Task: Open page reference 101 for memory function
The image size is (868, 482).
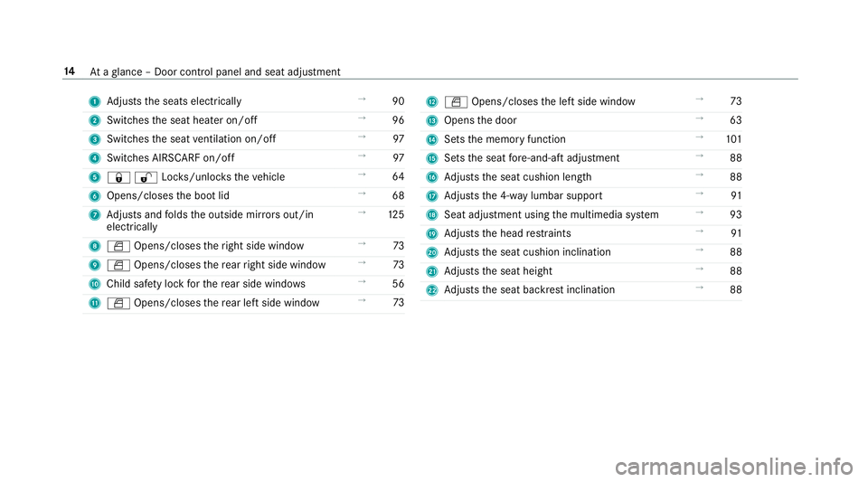Action: coord(733,139)
